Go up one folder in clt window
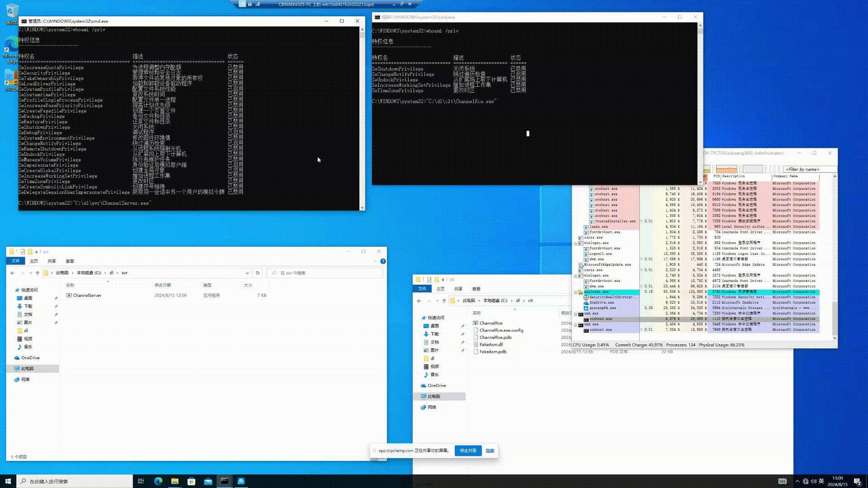 (444, 300)
